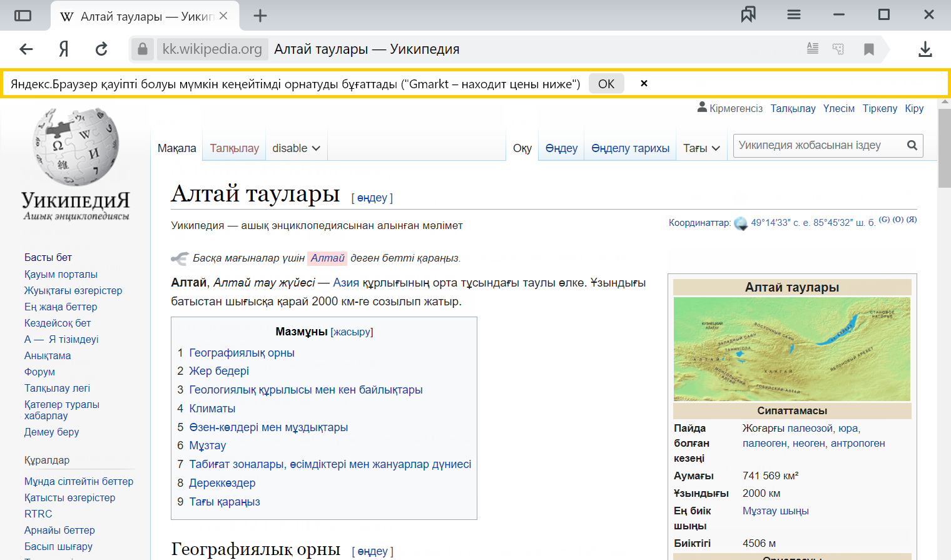Confirm the Yandex warning with OK

pyautogui.click(x=606, y=84)
